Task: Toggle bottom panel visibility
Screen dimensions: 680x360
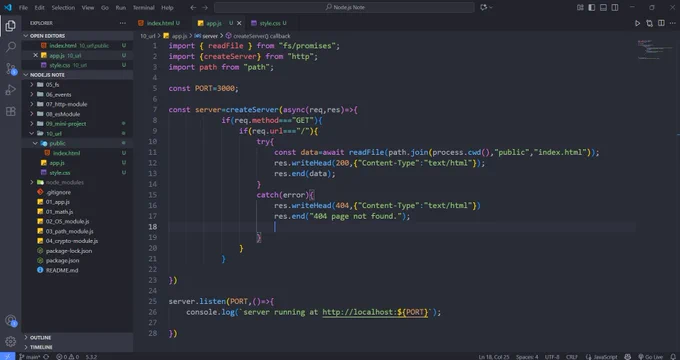Action: [x=603, y=7]
